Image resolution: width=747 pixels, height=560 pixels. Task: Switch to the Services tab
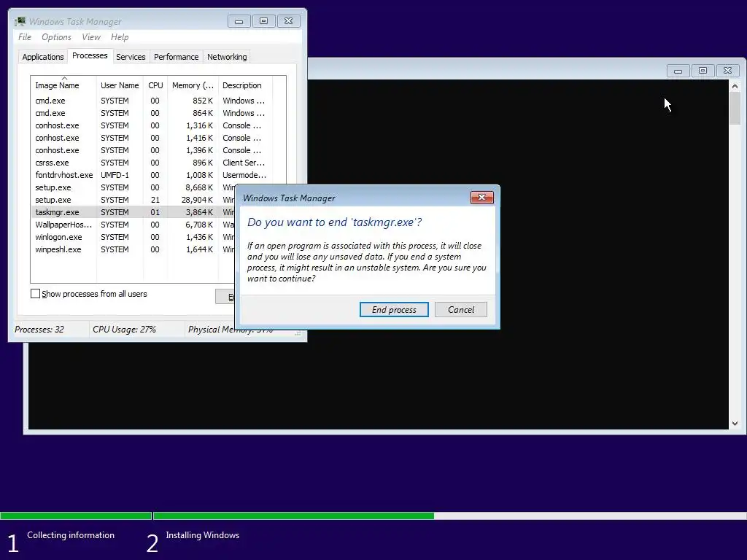tap(131, 57)
